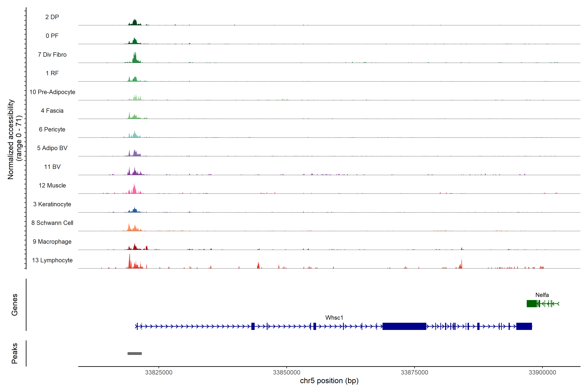
Task: Click the Nelfa gene label
Action: point(542,295)
